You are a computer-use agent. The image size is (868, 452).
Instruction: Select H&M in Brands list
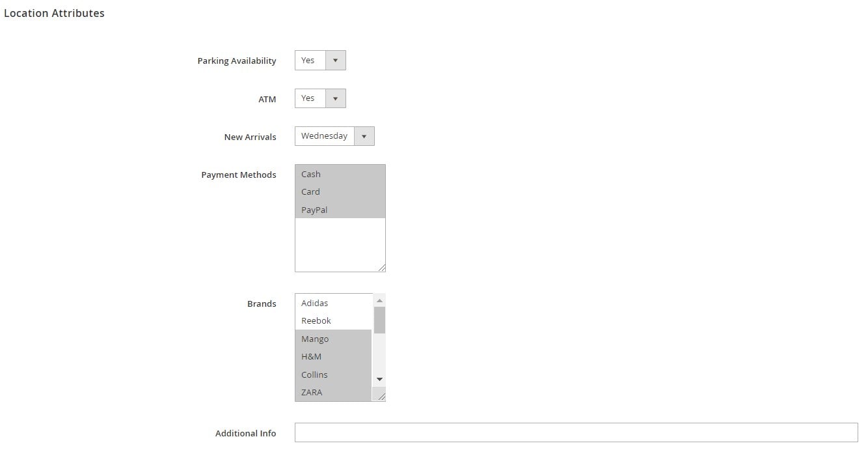(333, 356)
